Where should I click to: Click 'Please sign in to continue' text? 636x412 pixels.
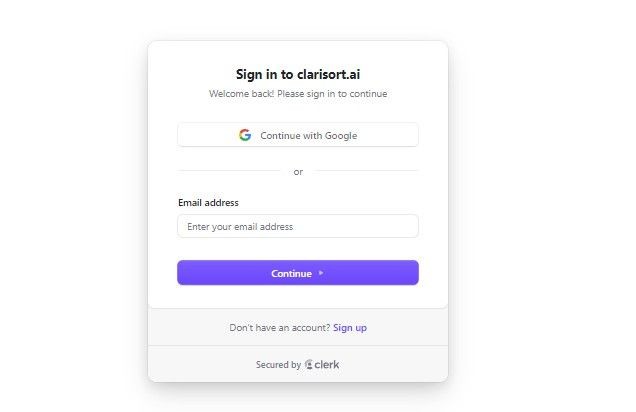tap(332, 94)
